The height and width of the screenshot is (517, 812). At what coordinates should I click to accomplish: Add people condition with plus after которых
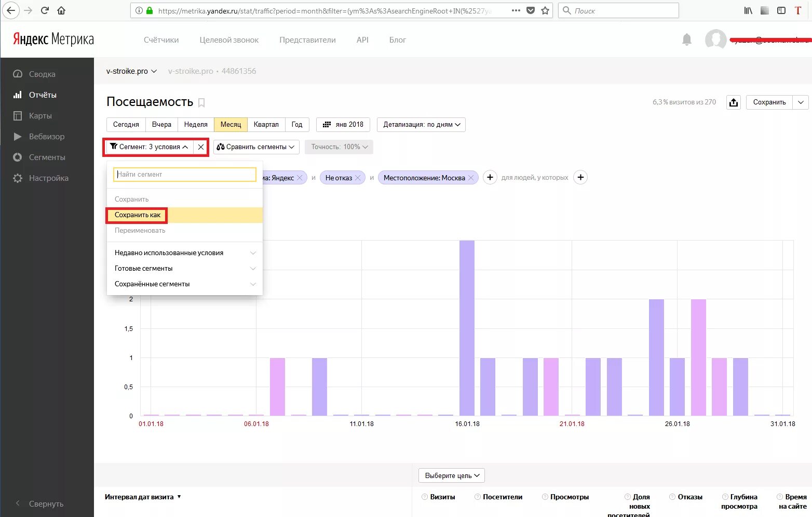(580, 177)
